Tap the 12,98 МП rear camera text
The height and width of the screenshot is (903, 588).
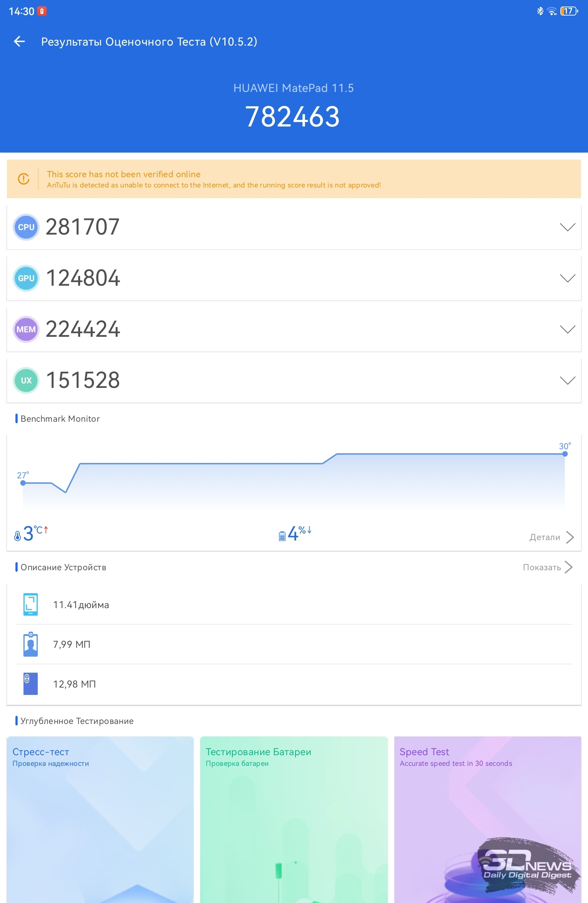point(74,684)
